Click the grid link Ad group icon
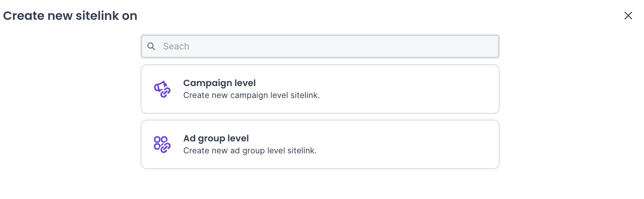644x199 pixels. (162, 144)
